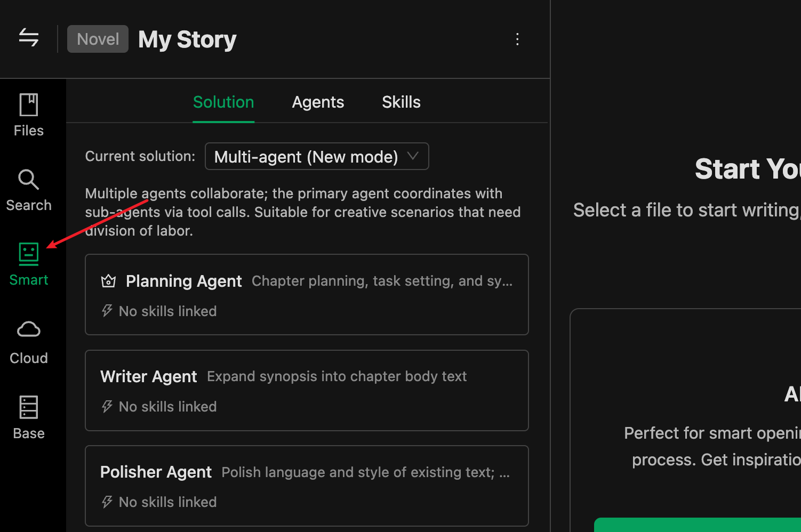Open the Current solution dropdown
Image resolution: width=801 pixels, height=532 pixels.
pyautogui.click(x=316, y=157)
